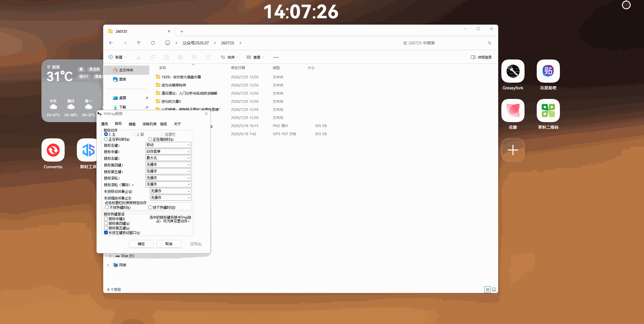Open the 鼠标左键 action dropdown
The height and width of the screenshot is (324, 644).
(x=168, y=145)
